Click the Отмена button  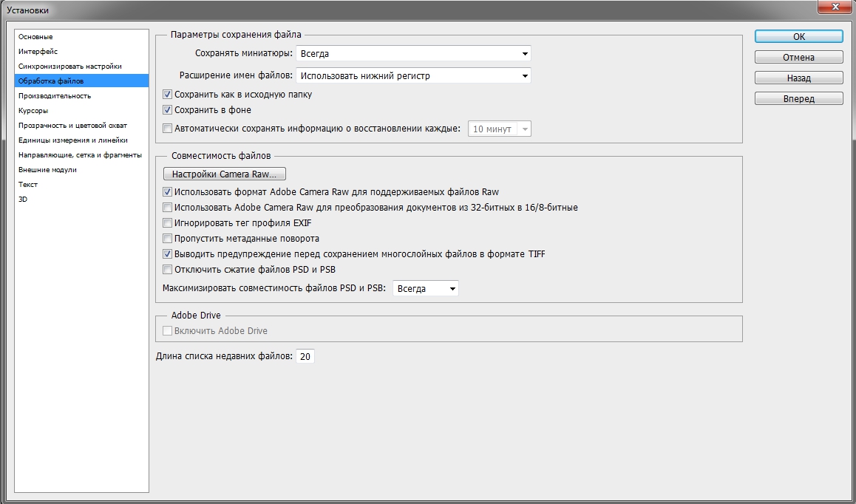[x=799, y=58]
